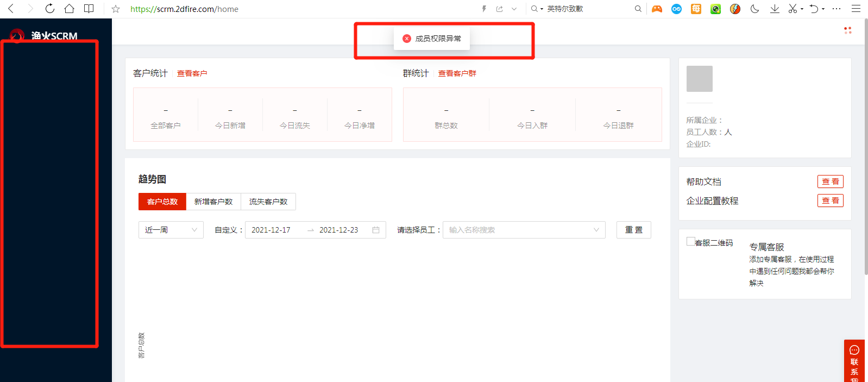This screenshot has width=868, height=382.
Task: Click the red dots icon at top right
Action: [x=847, y=30]
